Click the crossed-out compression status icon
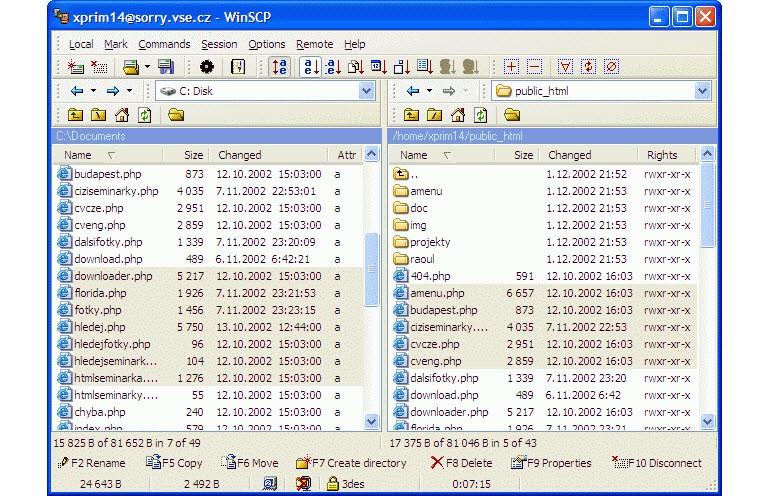 pos(303,484)
